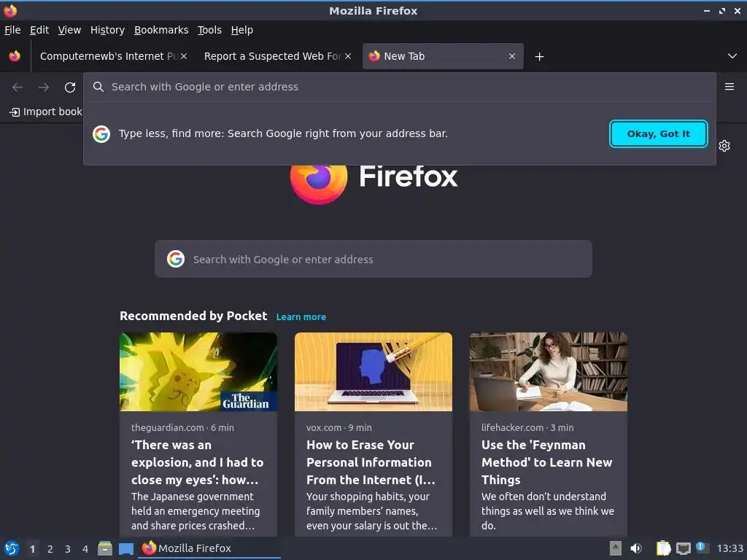
Task: Open a new tab with the plus button
Action: tap(539, 57)
